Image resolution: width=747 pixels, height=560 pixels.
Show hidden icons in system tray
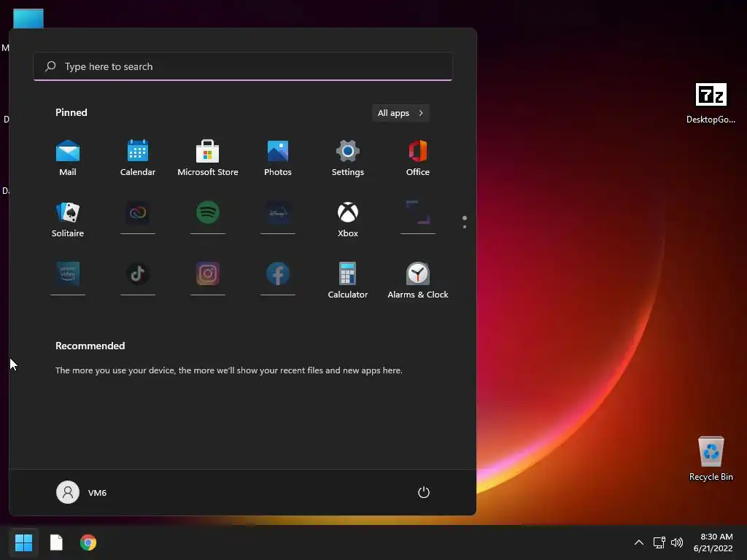[x=639, y=542]
